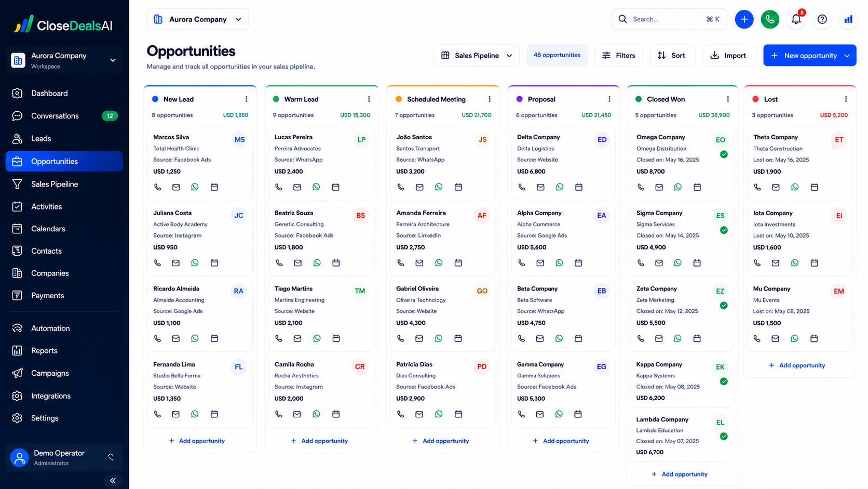Screen dimensions: 868x489
Task: Collapse the sidebar with double chevron icon
Action: [113, 481]
